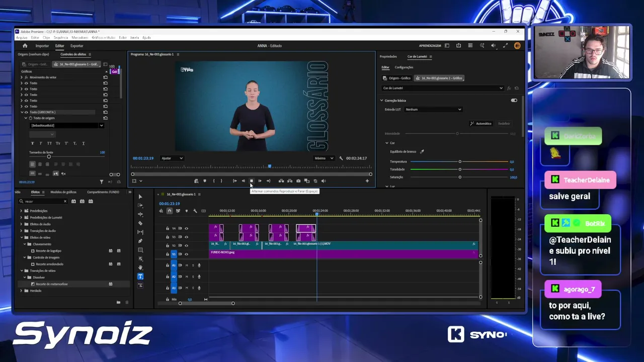This screenshot has height=362, width=644.
Task: Expand Movimento do vetor effect
Action: [x=21, y=77]
